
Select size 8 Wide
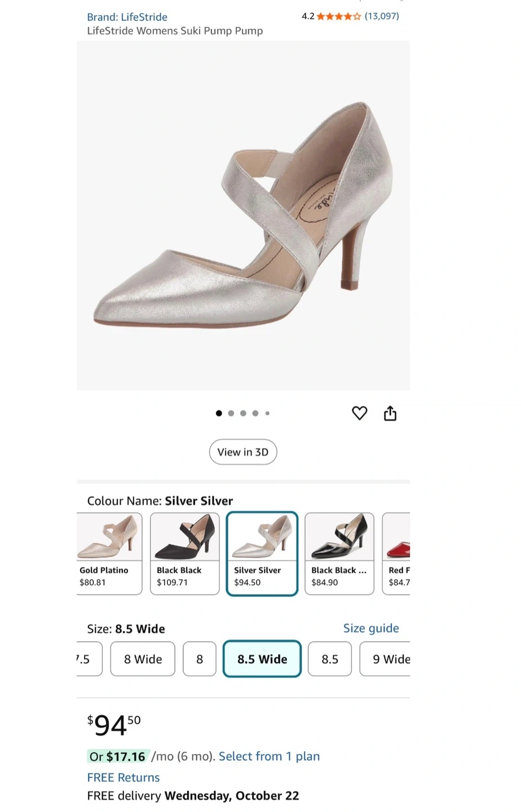[143, 659]
